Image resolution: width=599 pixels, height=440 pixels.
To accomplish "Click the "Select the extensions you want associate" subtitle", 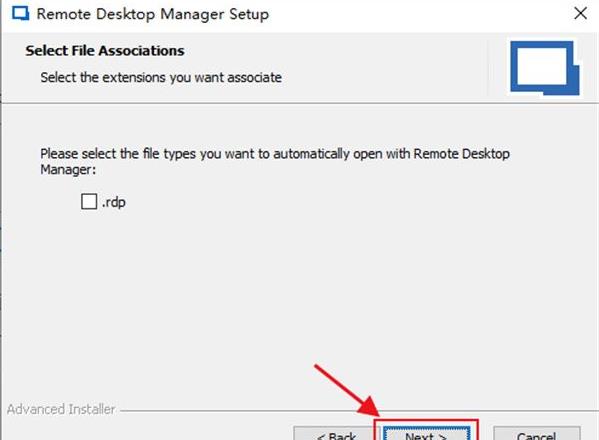I will pyautogui.click(x=161, y=78).
